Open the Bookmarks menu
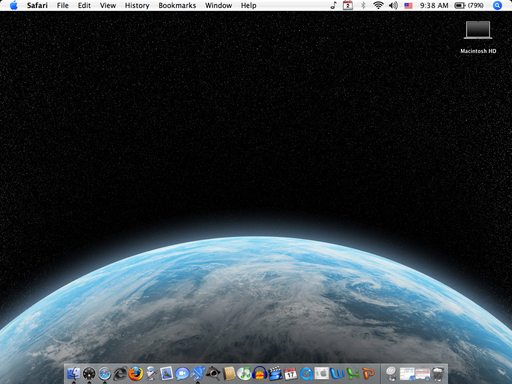 pos(177,5)
